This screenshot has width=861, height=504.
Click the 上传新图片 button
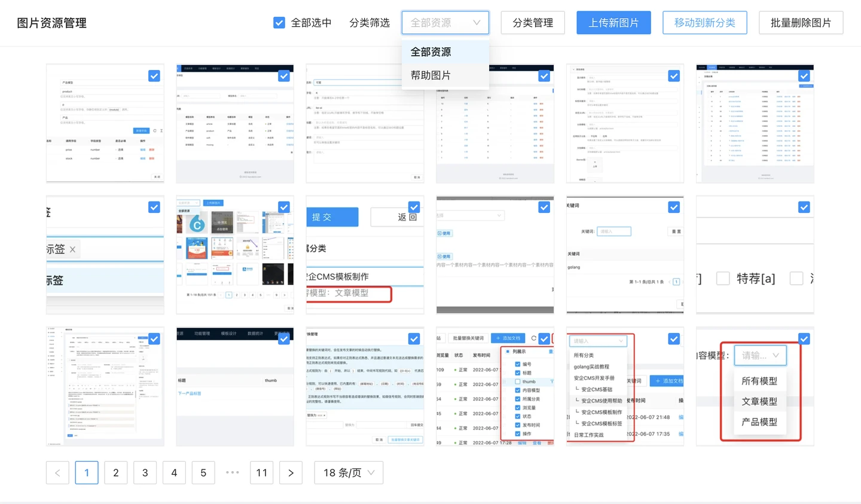pyautogui.click(x=613, y=23)
